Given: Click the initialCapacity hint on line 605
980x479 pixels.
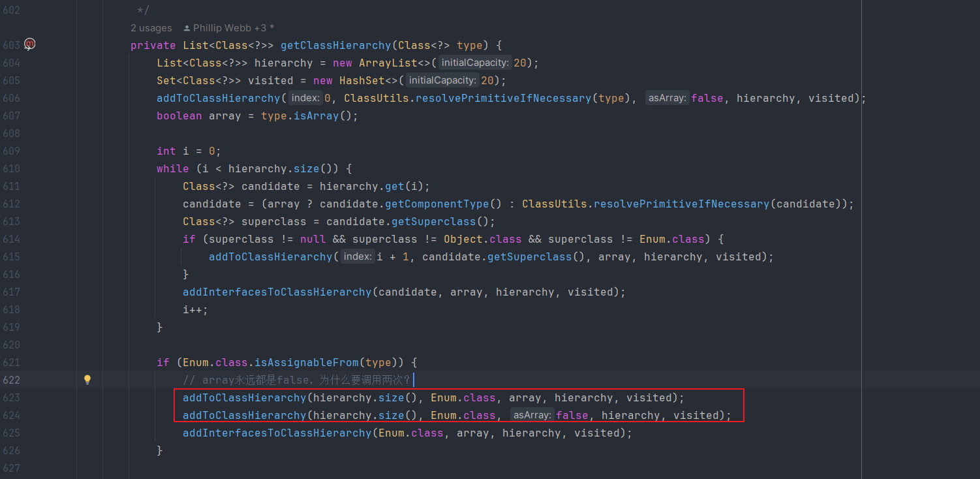Looking at the screenshot, I should point(442,80).
